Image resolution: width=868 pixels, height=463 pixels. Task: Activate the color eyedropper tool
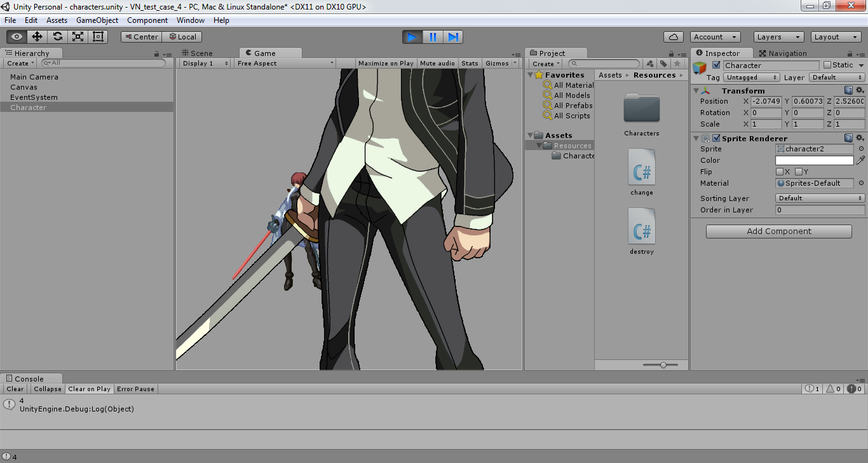861,160
